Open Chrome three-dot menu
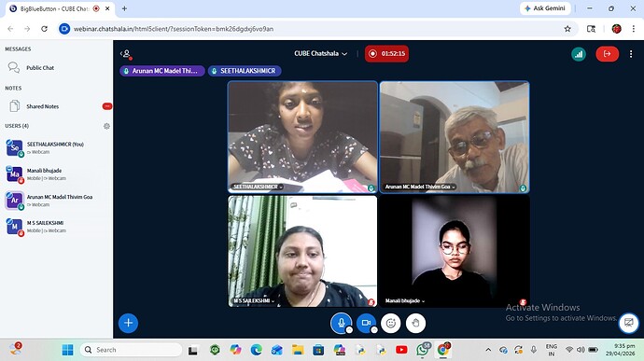 [634, 29]
